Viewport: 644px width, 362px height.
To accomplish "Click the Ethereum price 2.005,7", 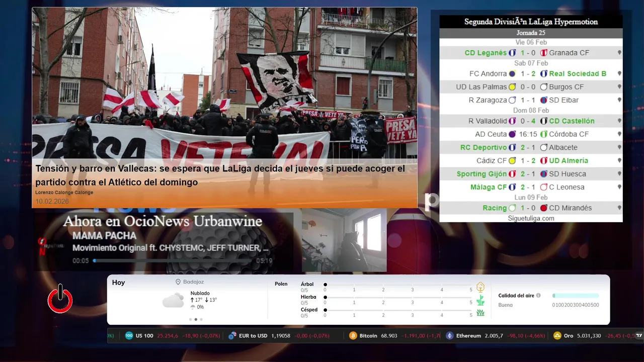I will pyautogui.click(x=494, y=335).
